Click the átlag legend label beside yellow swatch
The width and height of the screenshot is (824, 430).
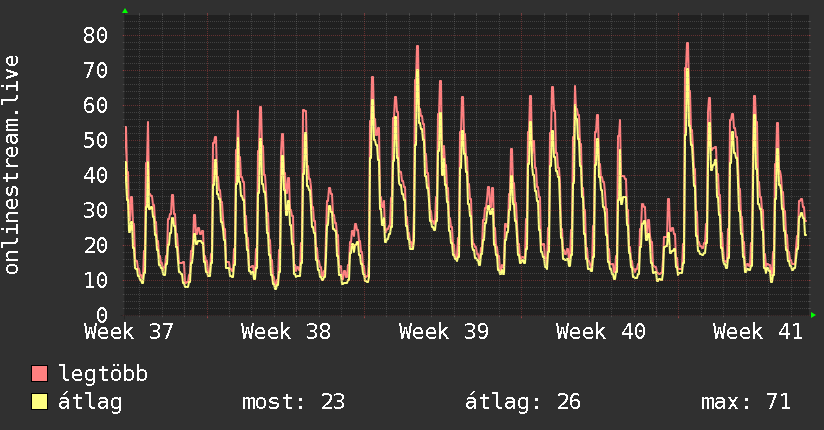point(90,402)
